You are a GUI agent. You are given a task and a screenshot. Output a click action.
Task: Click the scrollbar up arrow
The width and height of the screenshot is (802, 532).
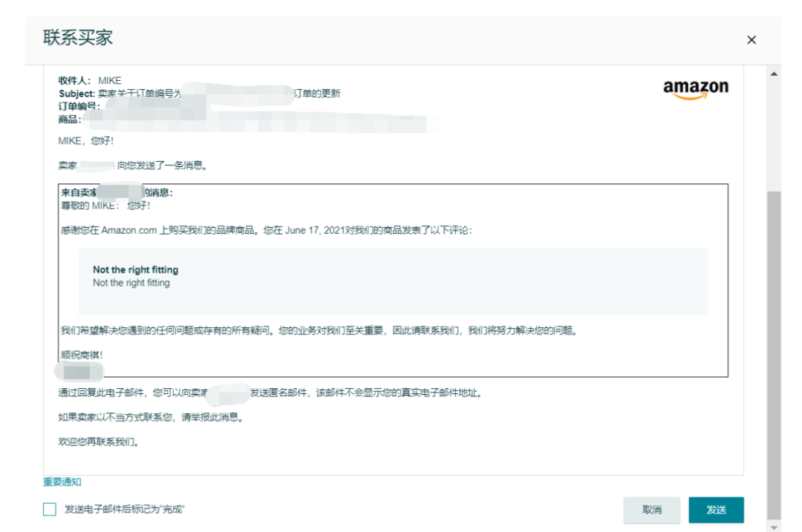tap(772, 73)
